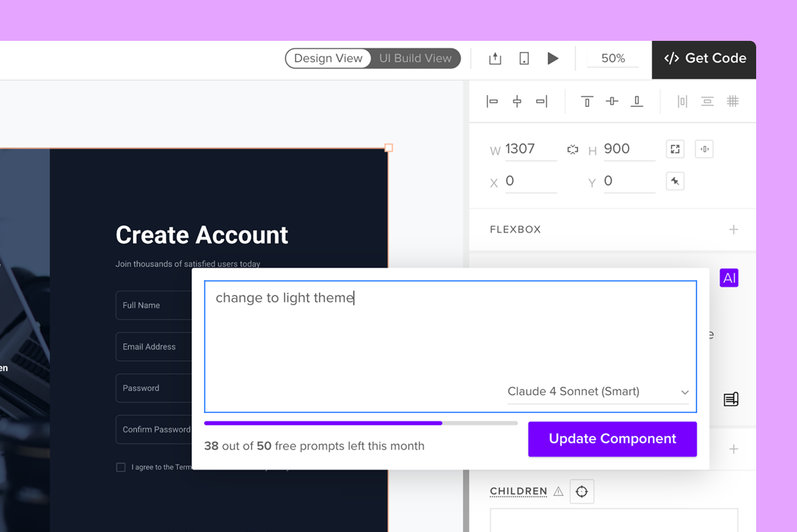Screen dimensions: 797x532
Task: Click the Get Code button
Action: point(704,59)
